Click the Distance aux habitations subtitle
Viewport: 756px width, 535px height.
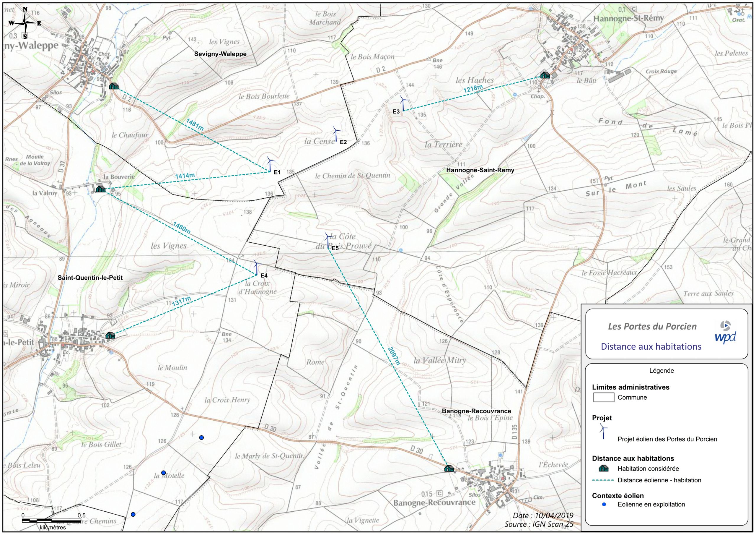point(651,346)
